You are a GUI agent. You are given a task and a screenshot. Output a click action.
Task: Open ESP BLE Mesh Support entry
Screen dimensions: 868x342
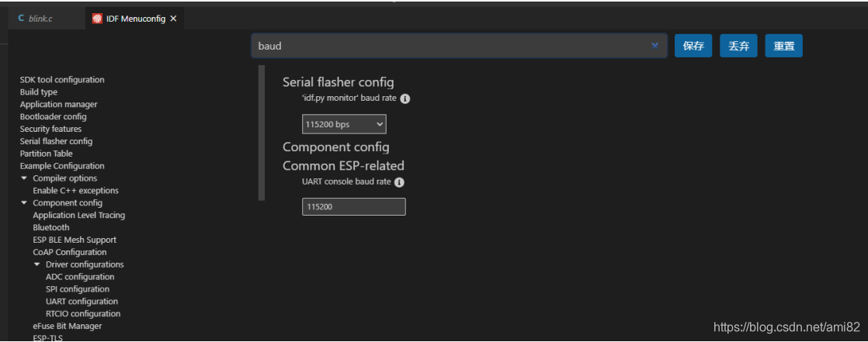pyautogui.click(x=75, y=240)
